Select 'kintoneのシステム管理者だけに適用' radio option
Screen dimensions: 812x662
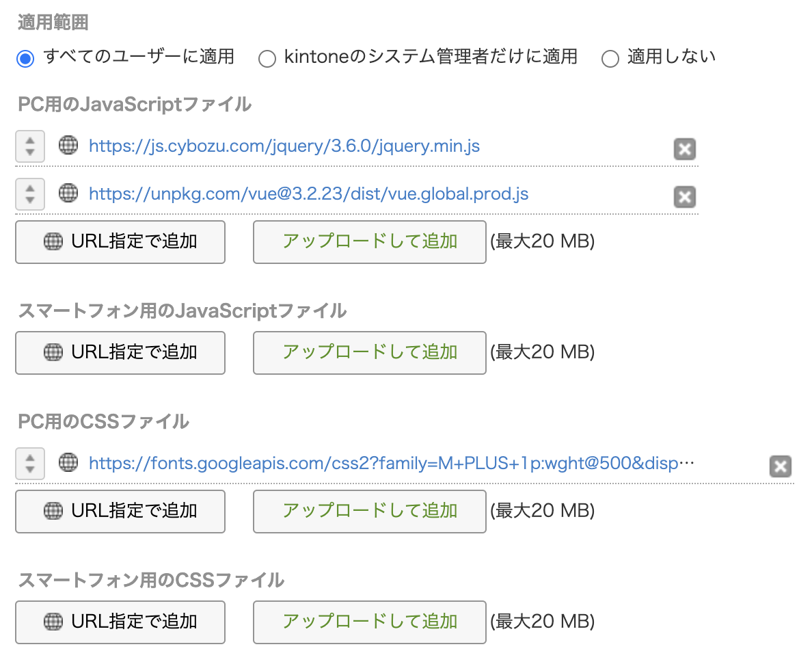click(267, 58)
